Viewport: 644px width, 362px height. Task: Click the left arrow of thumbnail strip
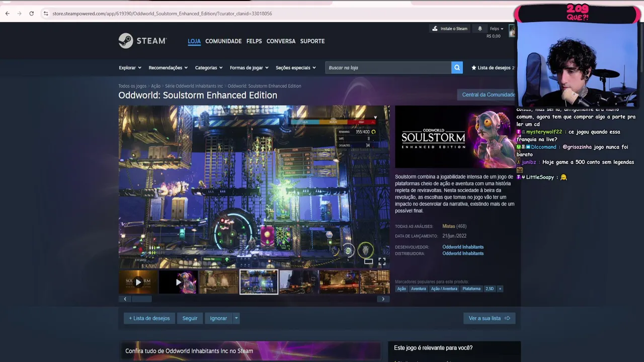(x=125, y=299)
